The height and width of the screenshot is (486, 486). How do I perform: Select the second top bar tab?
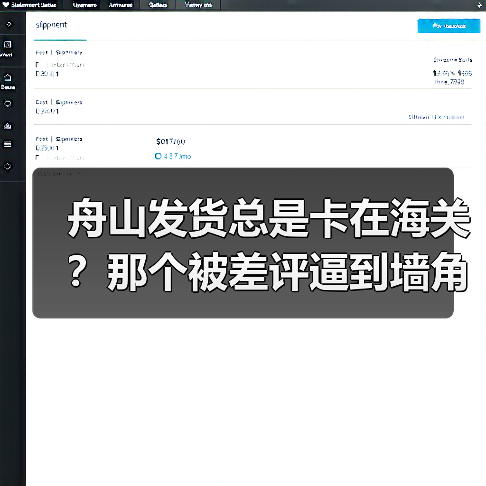(x=120, y=5)
